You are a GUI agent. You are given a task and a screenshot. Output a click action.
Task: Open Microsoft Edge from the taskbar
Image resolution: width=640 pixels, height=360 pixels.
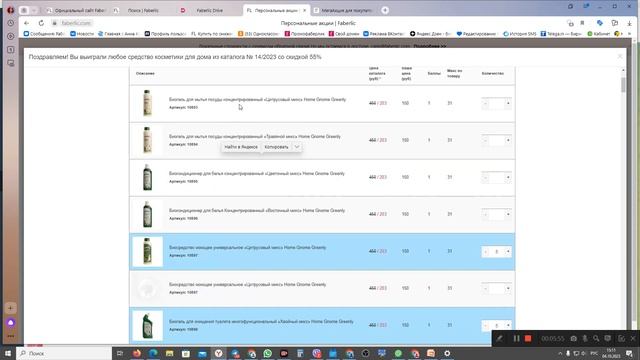point(153,353)
